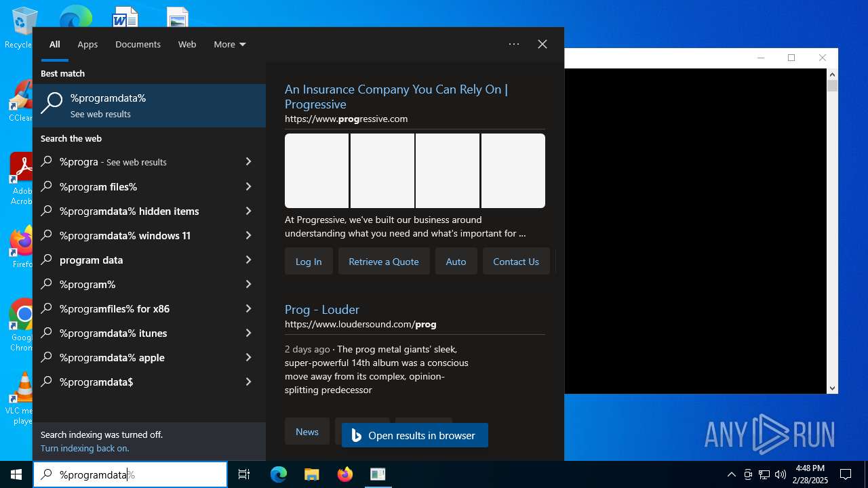Select the Firefox desktop shortcut
The image size is (868, 488).
pyautogui.click(x=22, y=247)
